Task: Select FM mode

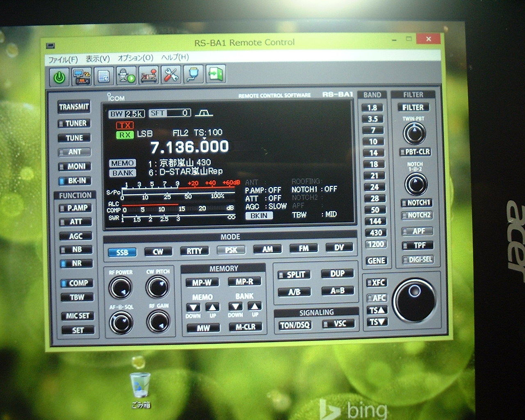Action: tap(303, 248)
